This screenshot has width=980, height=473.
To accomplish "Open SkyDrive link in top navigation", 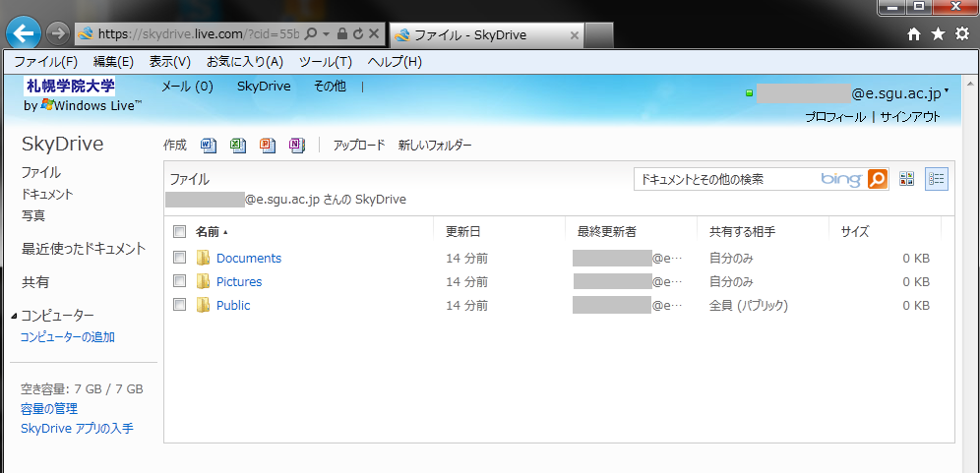I will point(264,87).
